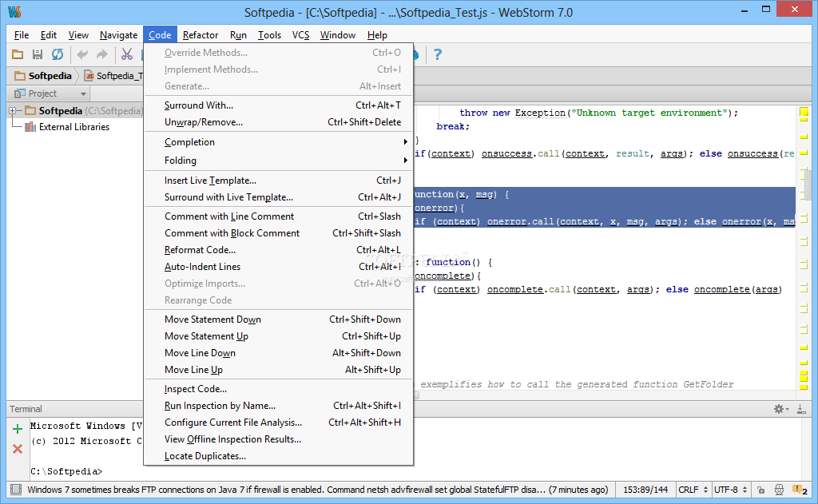
Task: Open the Folding submenu
Action: click(279, 161)
